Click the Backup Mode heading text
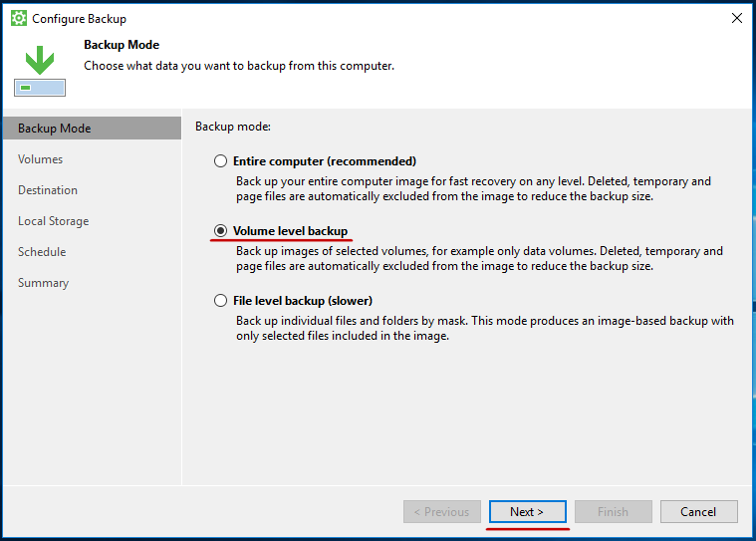 click(122, 45)
